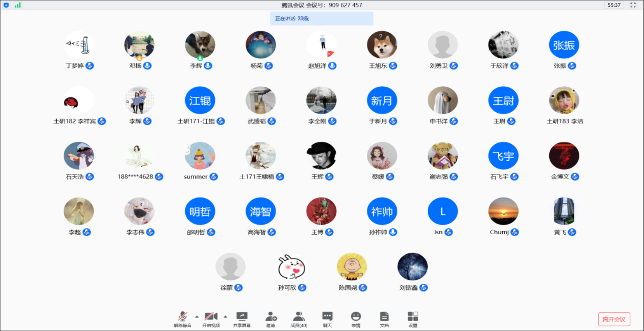Screen dimensions: 644x331
Task: Check the green network signal indicator
Action: 18,5
